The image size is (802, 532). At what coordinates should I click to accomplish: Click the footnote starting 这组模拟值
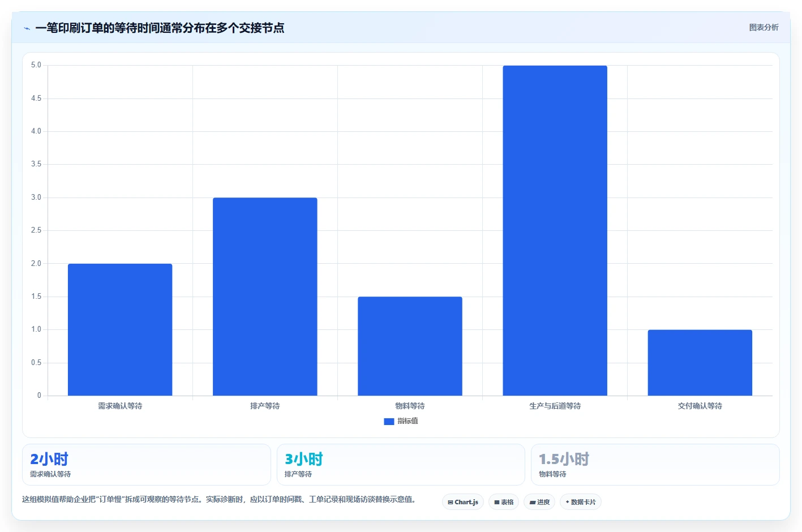click(220, 499)
